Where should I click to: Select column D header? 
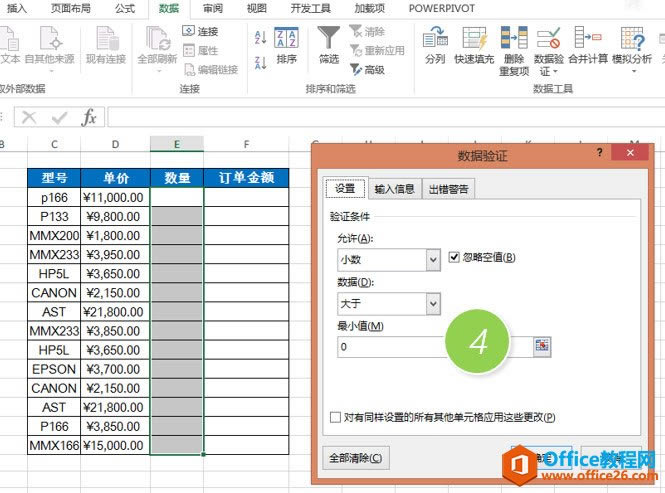(115, 144)
